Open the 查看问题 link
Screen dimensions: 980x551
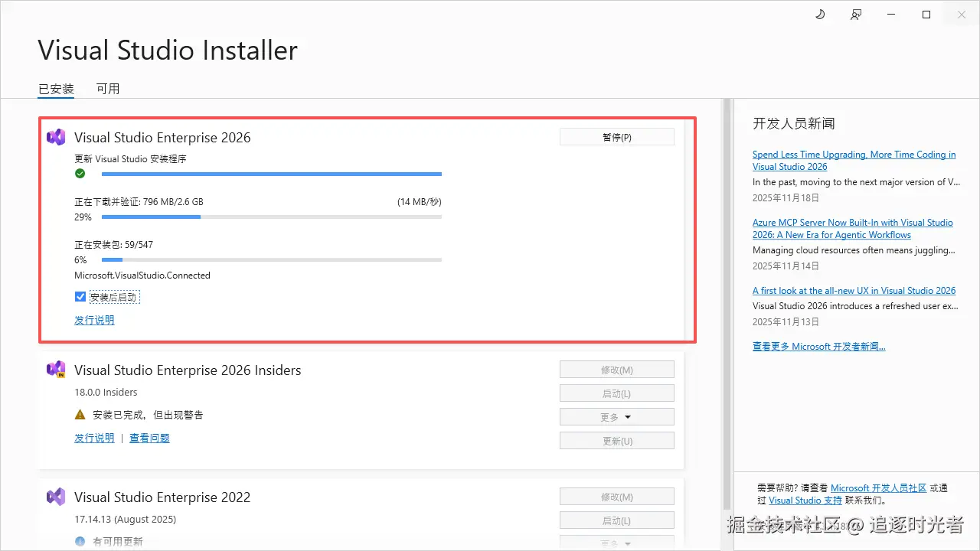click(x=149, y=438)
